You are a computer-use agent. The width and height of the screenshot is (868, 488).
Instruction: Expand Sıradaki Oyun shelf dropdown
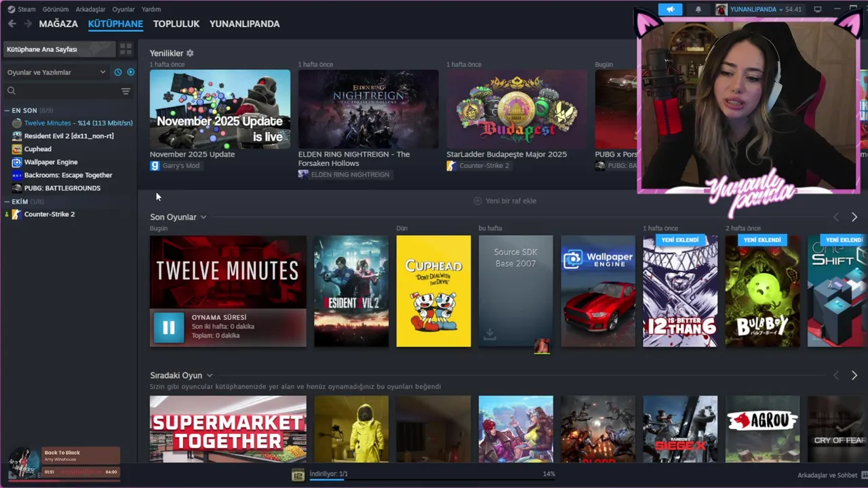click(x=210, y=375)
